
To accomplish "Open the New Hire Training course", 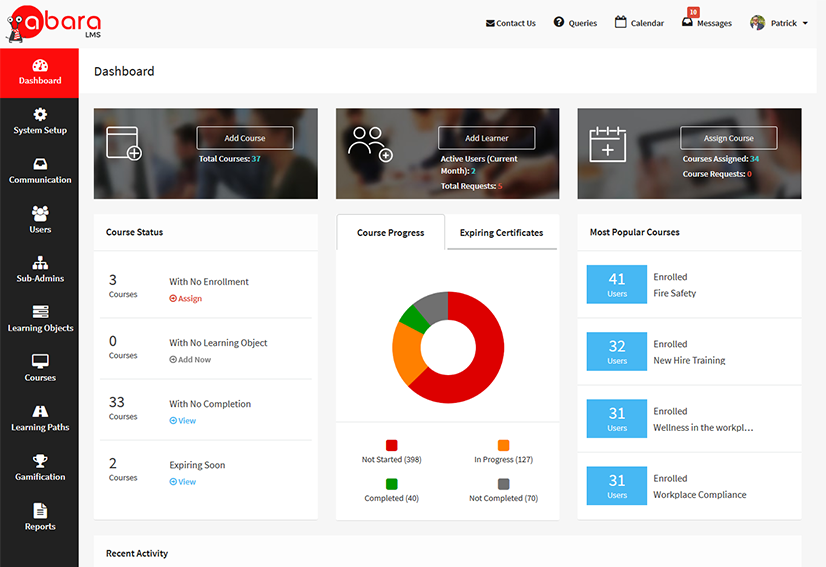I will (x=689, y=360).
